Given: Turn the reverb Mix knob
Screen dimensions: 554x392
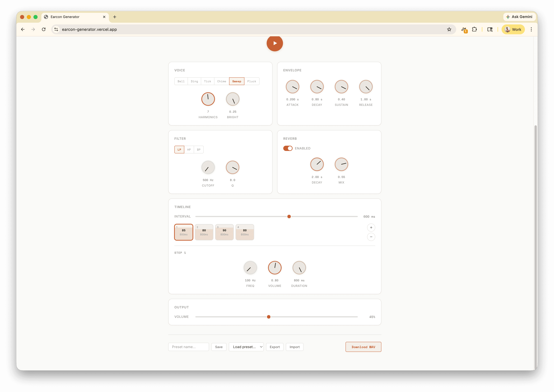Looking at the screenshot, I should click(x=341, y=164).
